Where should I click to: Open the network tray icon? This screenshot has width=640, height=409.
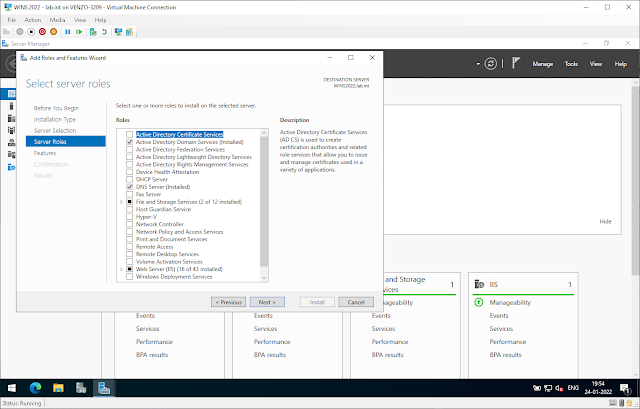548,388
